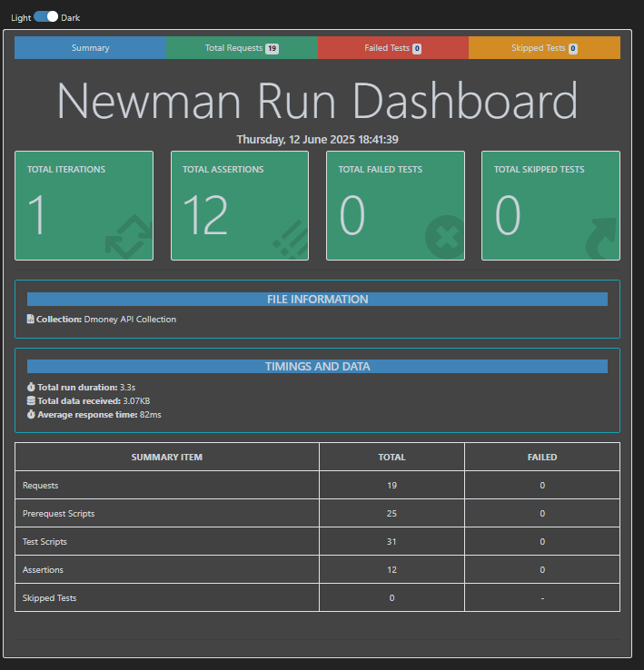Image resolution: width=644 pixels, height=670 pixels.
Task: Click the 3.3s run duration value
Action: tap(127, 387)
